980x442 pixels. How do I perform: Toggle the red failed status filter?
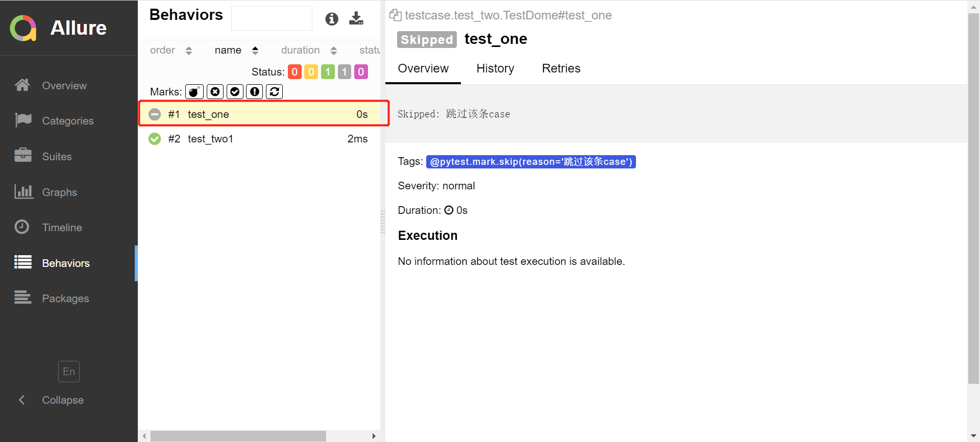point(295,72)
